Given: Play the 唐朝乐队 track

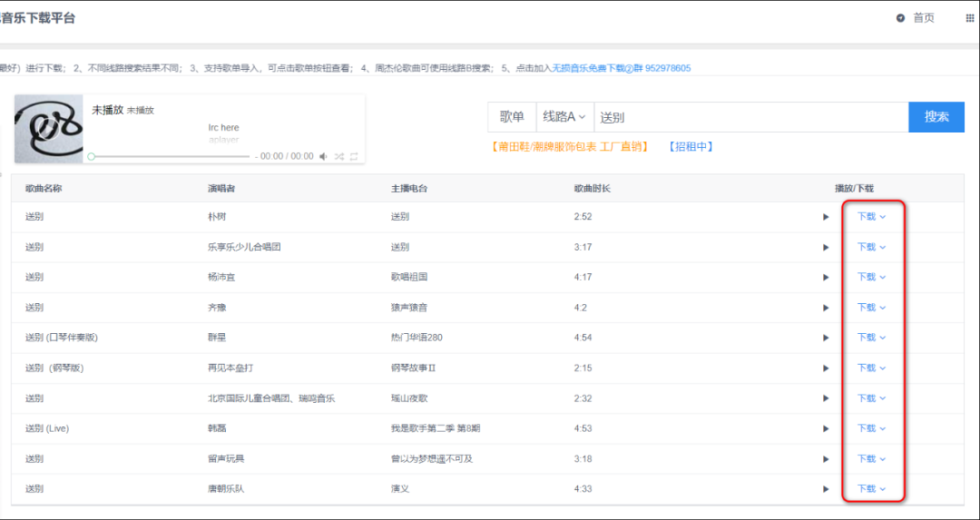Looking at the screenshot, I should 826,489.
